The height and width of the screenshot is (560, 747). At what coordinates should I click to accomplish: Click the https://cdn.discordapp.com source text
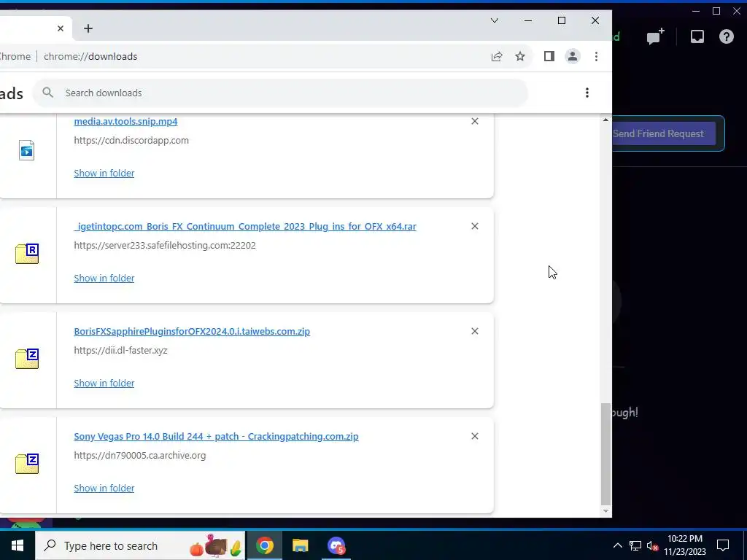pos(131,141)
